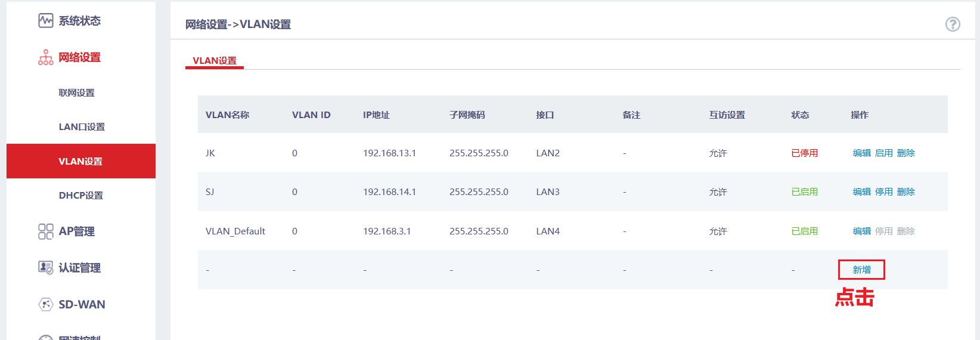Image resolution: width=980 pixels, height=340 pixels.
Task: Collapse the 网络设置 sidebar section
Action: pos(80,57)
